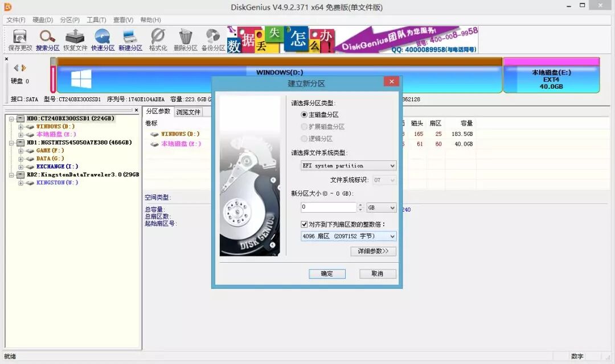The width and height of the screenshot is (615, 364).
Task: Open the File (文件) menu
Action: 16,20
